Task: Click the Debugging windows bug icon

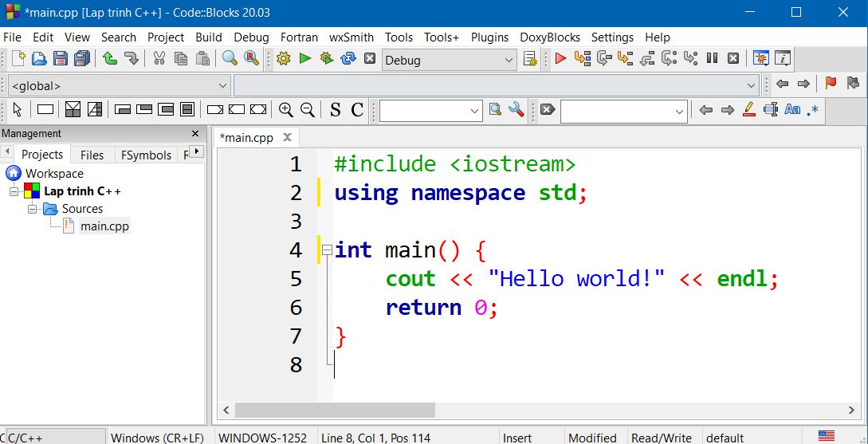Action: pyautogui.click(x=761, y=58)
